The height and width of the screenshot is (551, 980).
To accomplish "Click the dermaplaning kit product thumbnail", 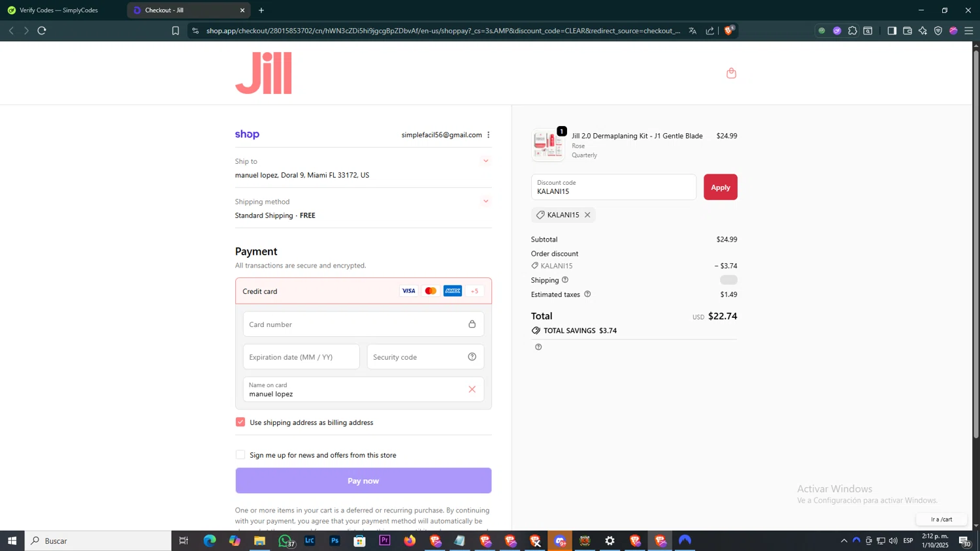I will (x=548, y=145).
